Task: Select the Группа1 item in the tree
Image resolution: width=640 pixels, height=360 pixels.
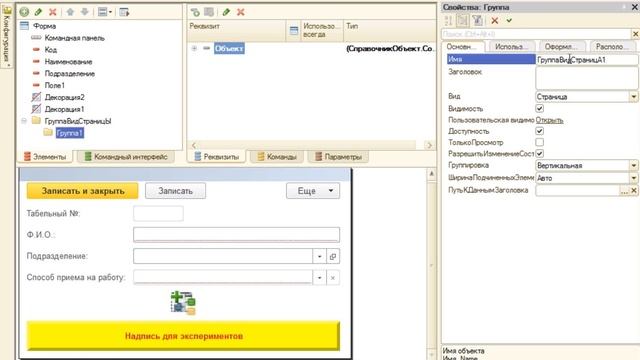Action: coord(69,133)
